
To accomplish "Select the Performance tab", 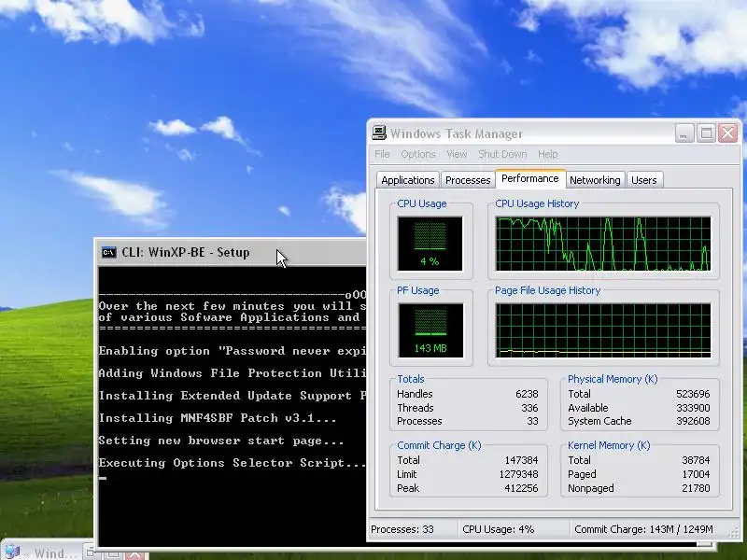I will coord(530,178).
